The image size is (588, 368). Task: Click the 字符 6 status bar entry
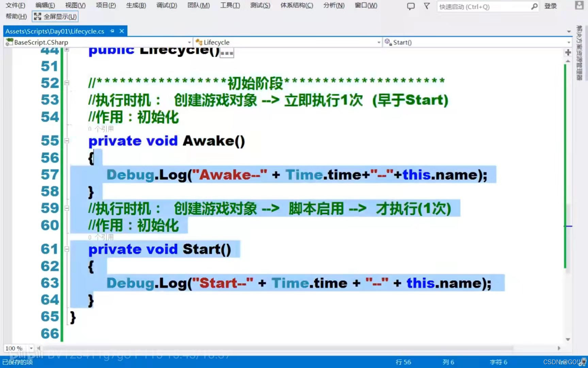click(x=498, y=362)
